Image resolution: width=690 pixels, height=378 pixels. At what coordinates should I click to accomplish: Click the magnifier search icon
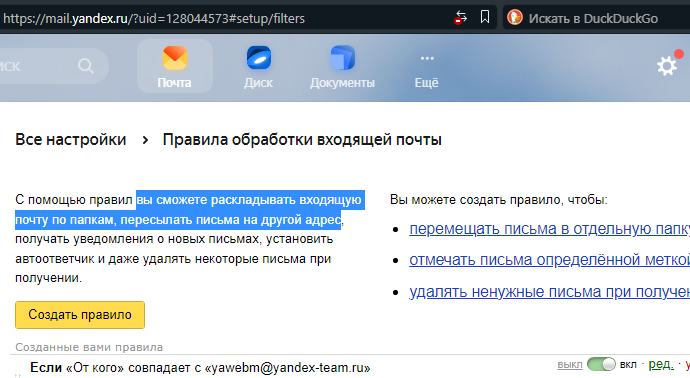[x=86, y=66]
